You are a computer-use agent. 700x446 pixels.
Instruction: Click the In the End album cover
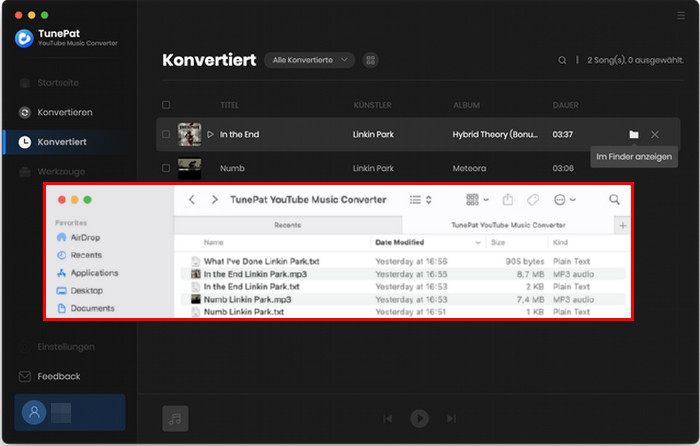(x=189, y=134)
